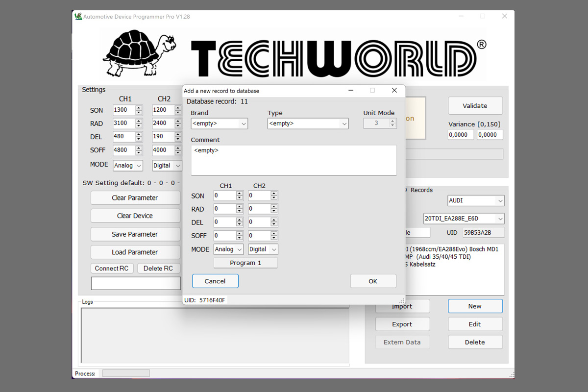This screenshot has height=392, width=588.
Task: Click the New record button
Action: click(x=475, y=306)
